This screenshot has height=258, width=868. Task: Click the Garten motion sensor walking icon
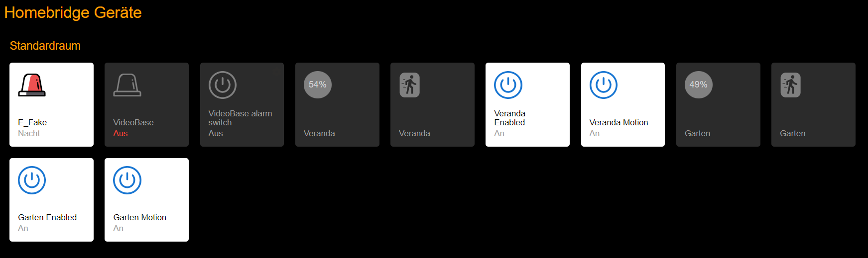point(791,85)
